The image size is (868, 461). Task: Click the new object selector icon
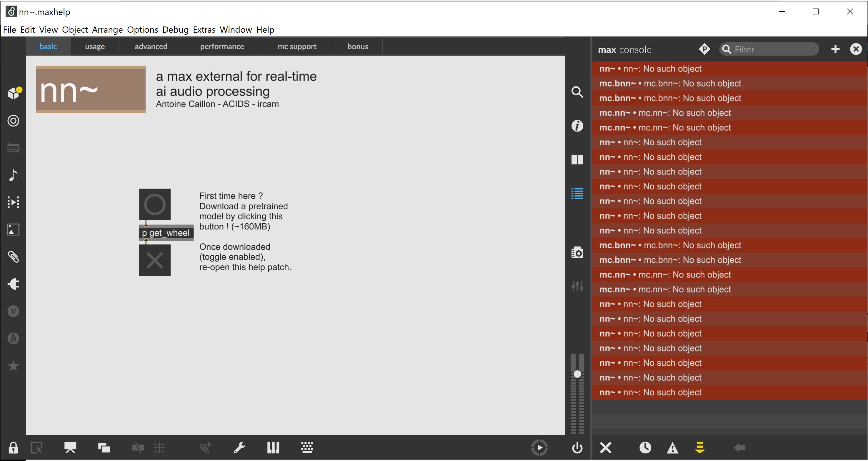pos(36,448)
